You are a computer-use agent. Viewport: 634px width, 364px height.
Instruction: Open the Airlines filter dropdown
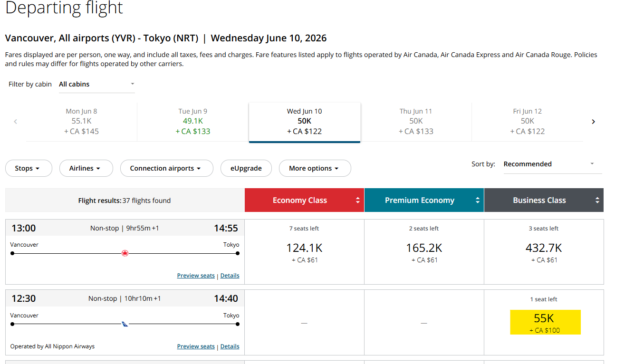pos(86,168)
